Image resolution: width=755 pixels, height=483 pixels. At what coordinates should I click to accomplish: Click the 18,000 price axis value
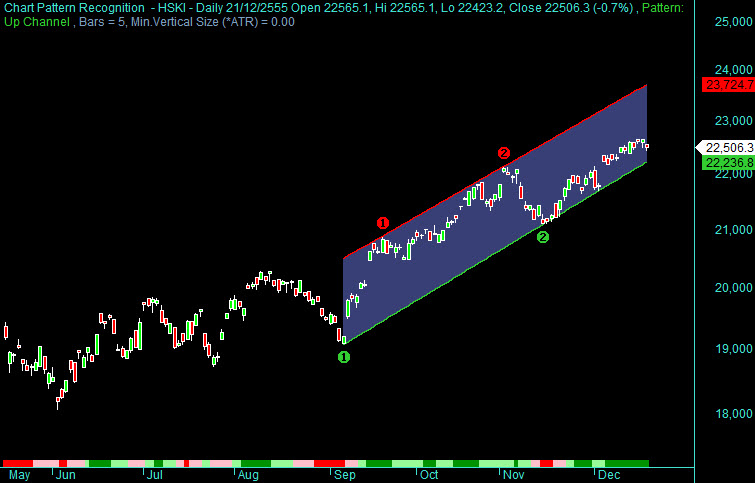coord(733,414)
